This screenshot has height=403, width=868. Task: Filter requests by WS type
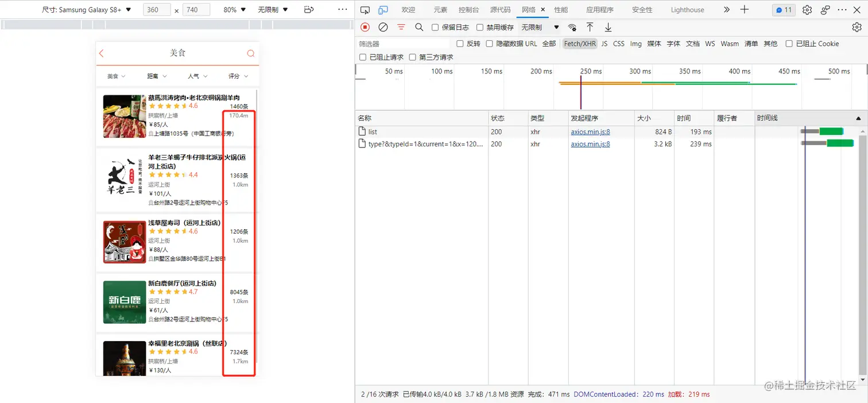[x=710, y=44]
